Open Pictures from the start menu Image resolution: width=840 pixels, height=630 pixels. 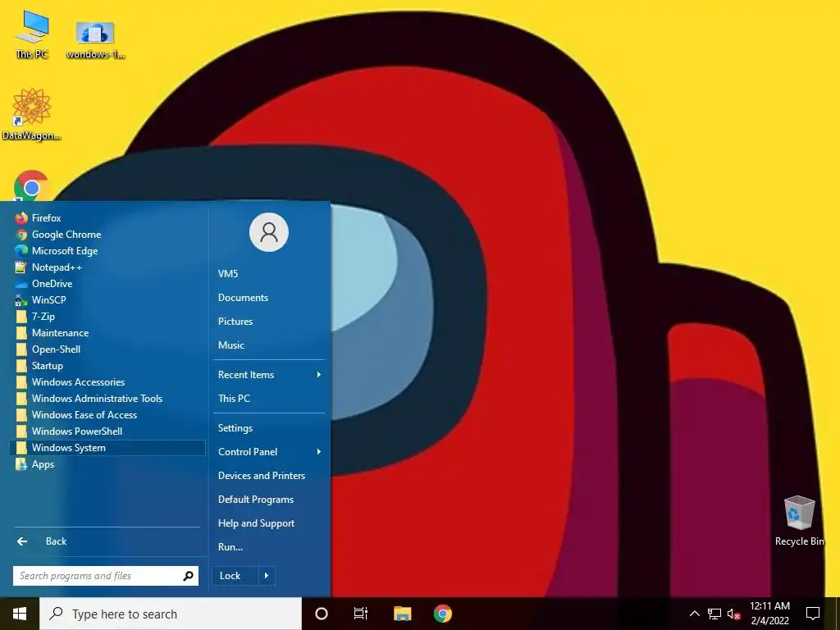point(269,322)
